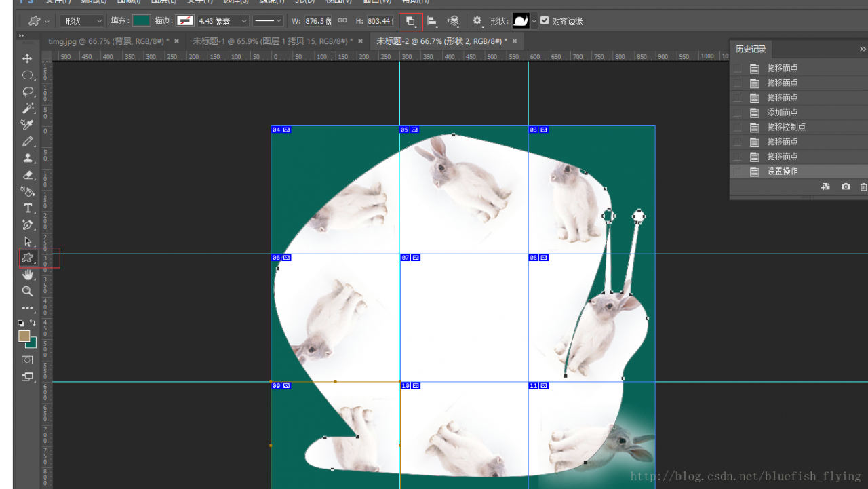Image resolution: width=868 pixels, height=489 pixels.
Task: Set history brush source for 添加锚点
Action: coord(737,113)
